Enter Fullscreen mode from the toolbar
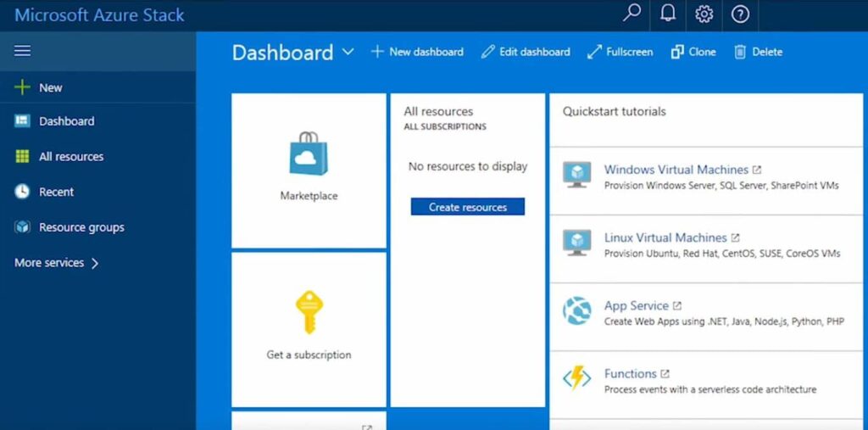Screen dimensions: 868x430 click(x=620, y=52)
